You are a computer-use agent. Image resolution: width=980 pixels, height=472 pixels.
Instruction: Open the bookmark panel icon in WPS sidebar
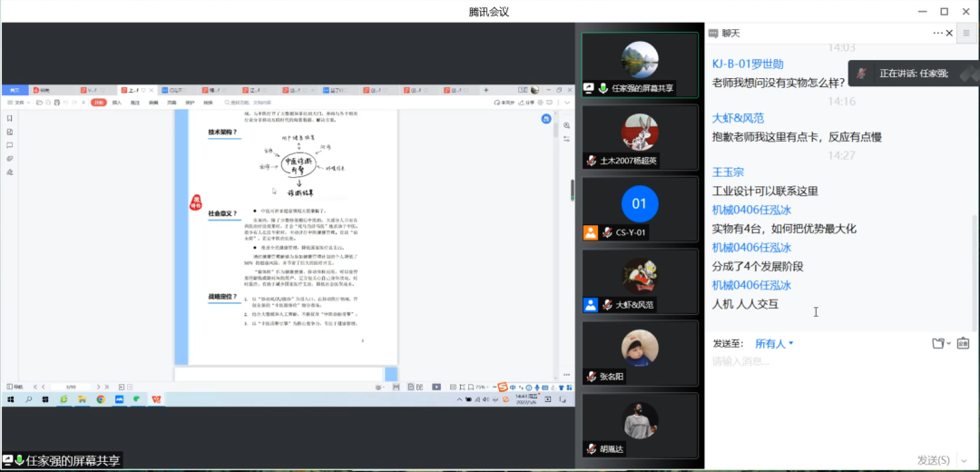click(9, 118)
